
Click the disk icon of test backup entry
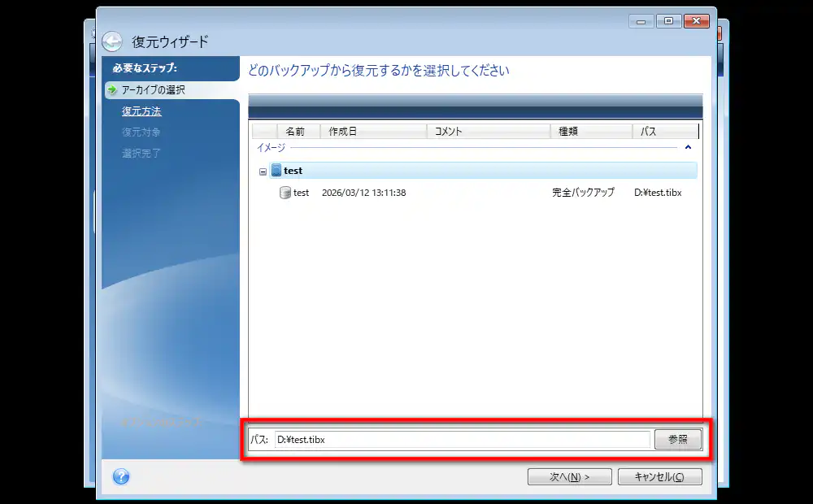coord(285,193)
